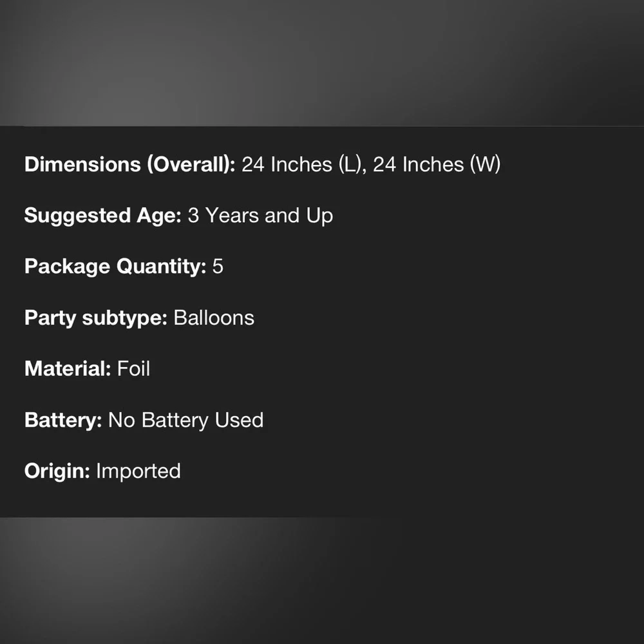Viewport: 644px width, 644px height.
Task: Click the Origin label
Action: [x=57, y=471]
